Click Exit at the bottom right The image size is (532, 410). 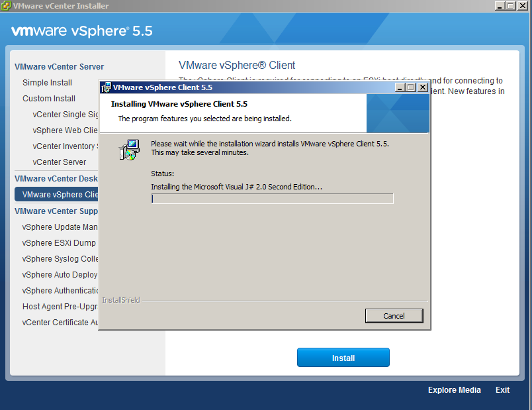click(x=502, y=390)
